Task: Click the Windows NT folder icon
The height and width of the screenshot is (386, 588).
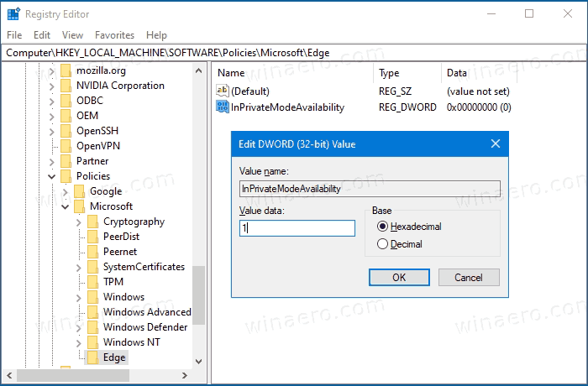Action: point(92,342)
